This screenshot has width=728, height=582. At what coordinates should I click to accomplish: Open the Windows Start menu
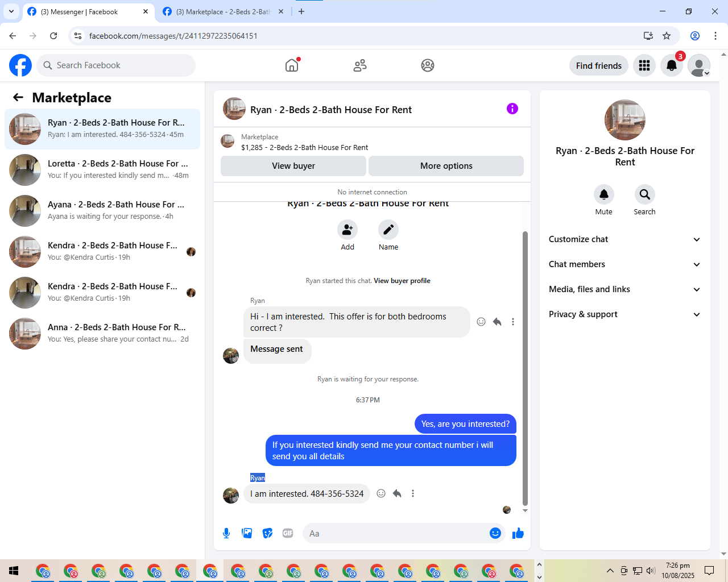(14, 571)
